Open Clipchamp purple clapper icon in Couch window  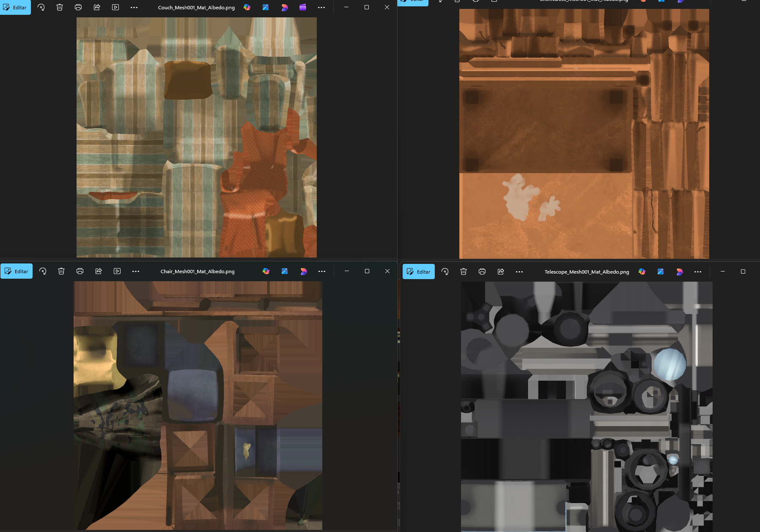(x=303, y=7)
